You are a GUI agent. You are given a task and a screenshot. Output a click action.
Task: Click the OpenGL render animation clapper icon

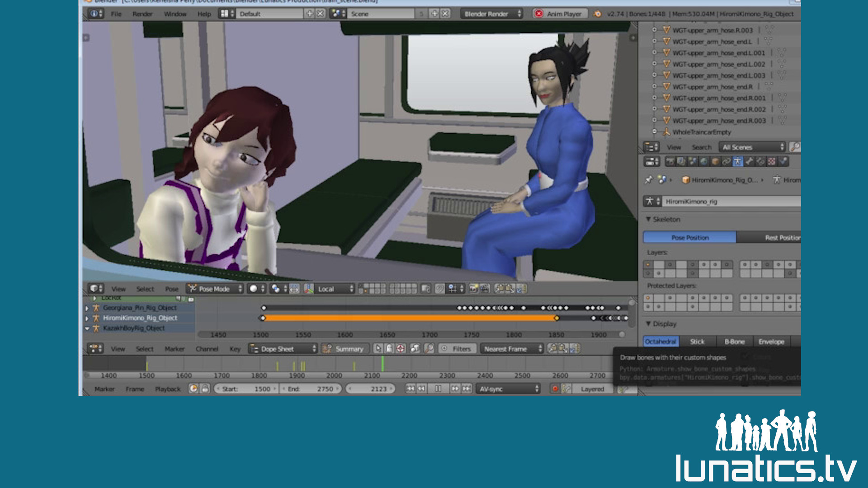coord(485,289)
